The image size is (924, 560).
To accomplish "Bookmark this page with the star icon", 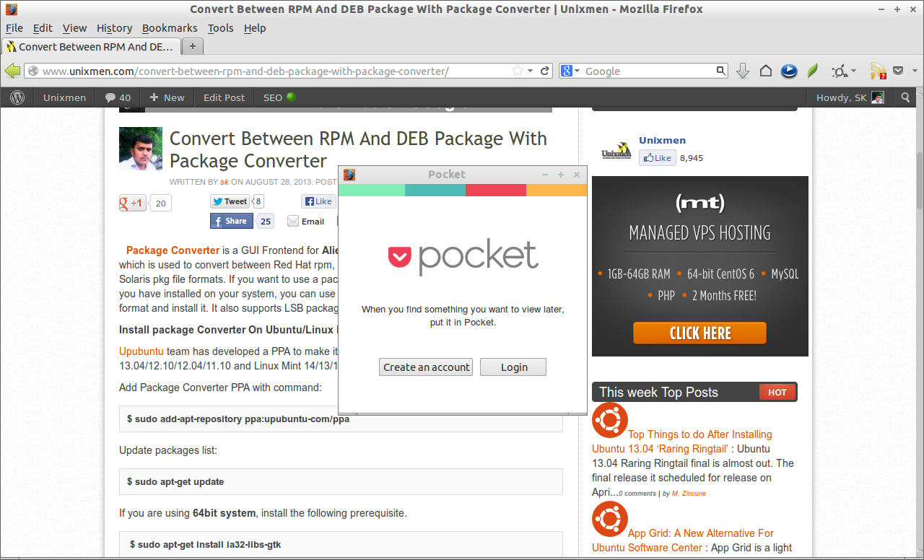I will point(518,71).
